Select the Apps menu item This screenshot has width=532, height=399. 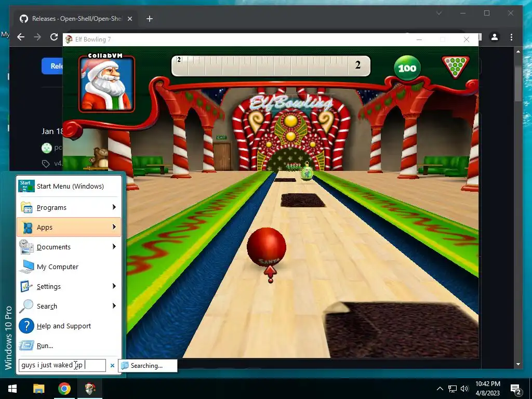[x=69, y=227]
